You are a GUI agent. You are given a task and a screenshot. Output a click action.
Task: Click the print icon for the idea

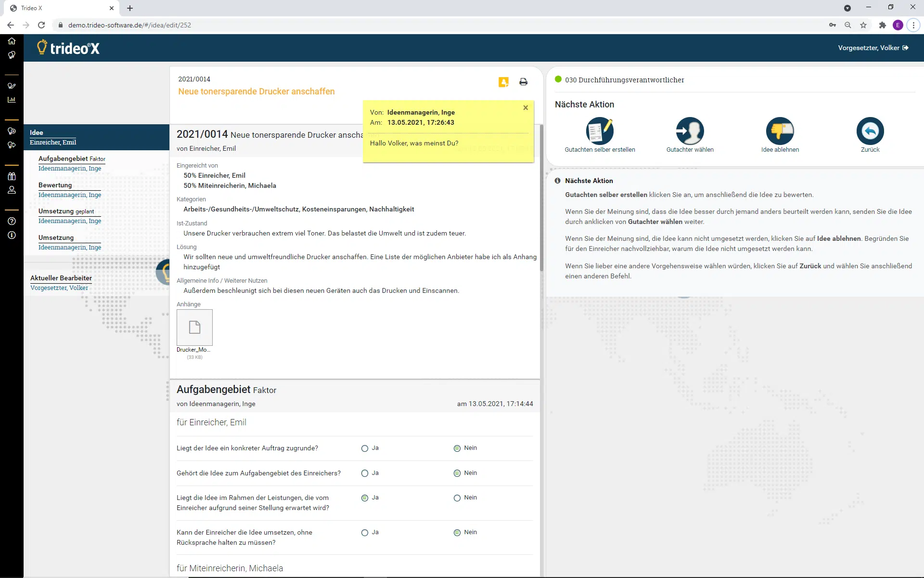click(x=523, y=82)
